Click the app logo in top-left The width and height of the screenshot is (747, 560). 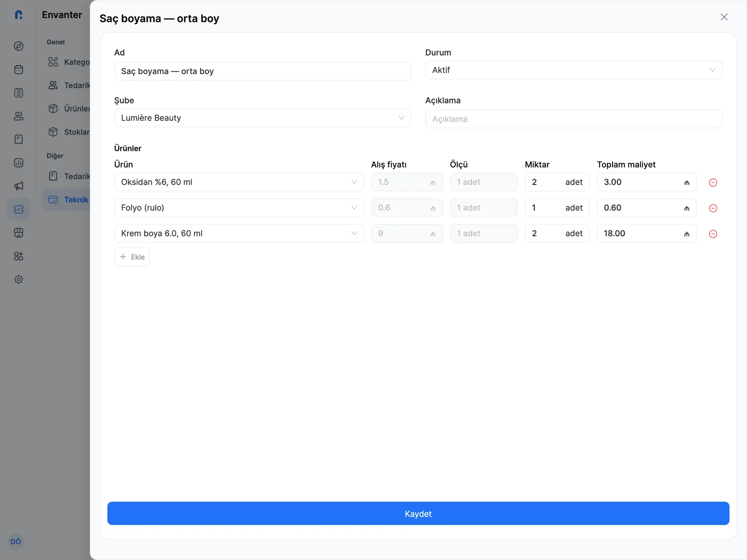tap(19, 15)
